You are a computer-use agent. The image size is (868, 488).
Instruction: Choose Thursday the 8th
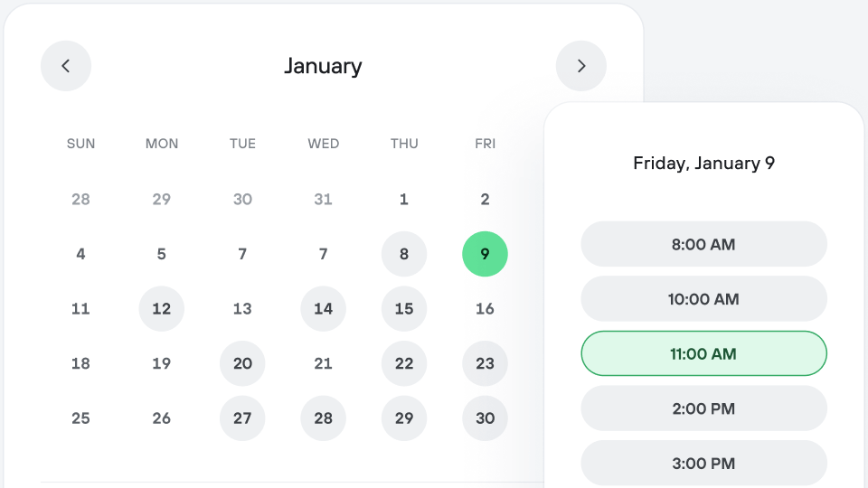point(404,254)
